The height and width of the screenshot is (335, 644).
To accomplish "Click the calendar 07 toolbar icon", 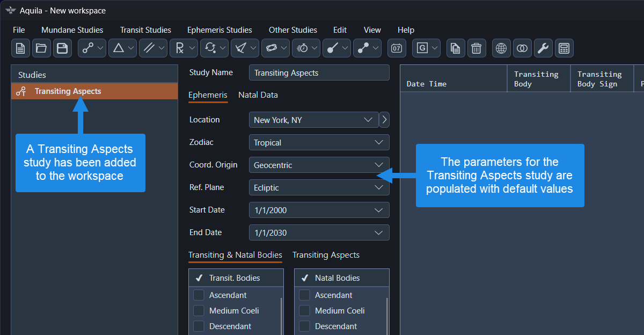I will pyautogui.click(x=397, y=48).
